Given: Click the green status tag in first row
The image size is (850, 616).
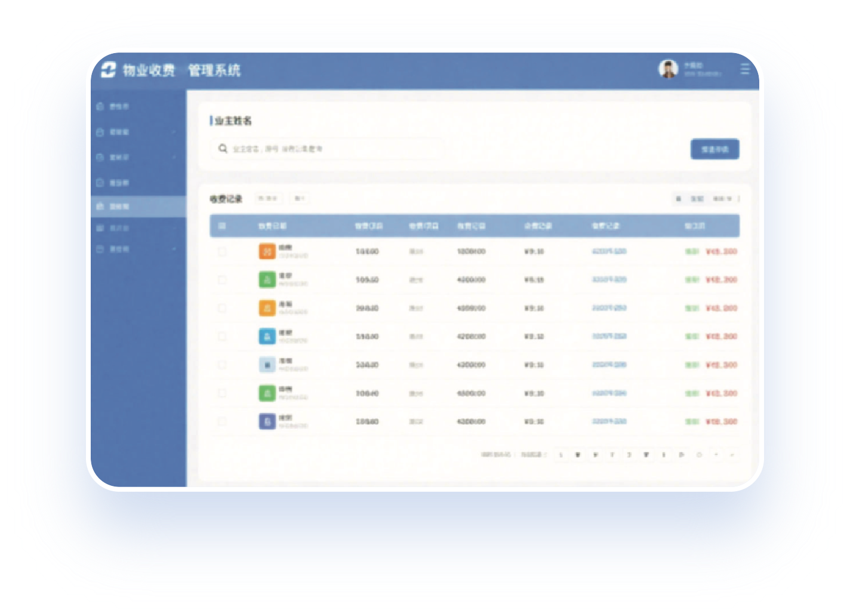Looking at the screenshot, I should point(691,251).
